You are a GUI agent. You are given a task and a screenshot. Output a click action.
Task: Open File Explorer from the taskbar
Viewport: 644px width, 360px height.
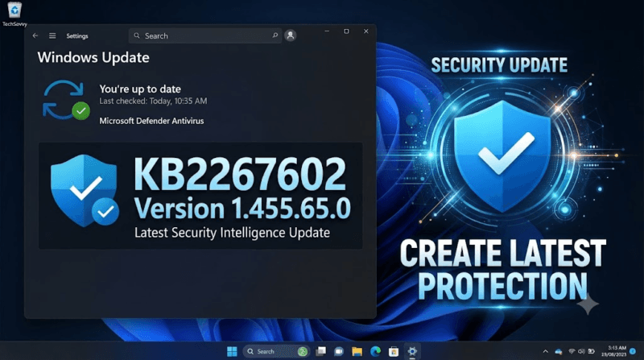[357, 351]
